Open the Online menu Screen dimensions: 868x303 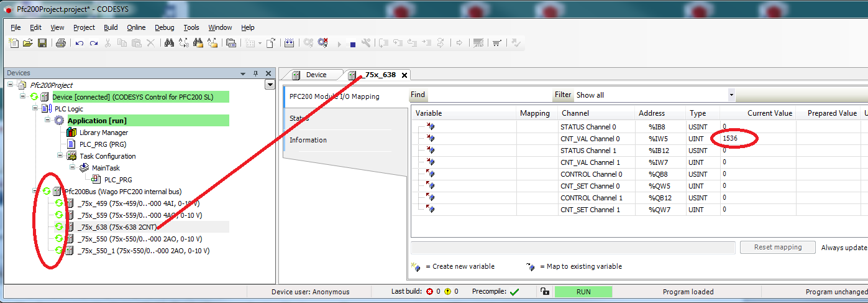[x=136, y=27]
